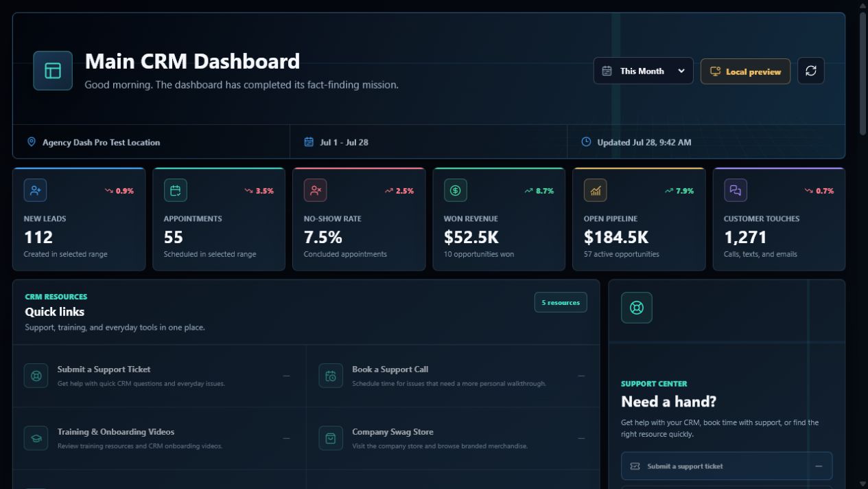
Task: Click the dashboard layout icon beside the title
Action: coord(53,71)
